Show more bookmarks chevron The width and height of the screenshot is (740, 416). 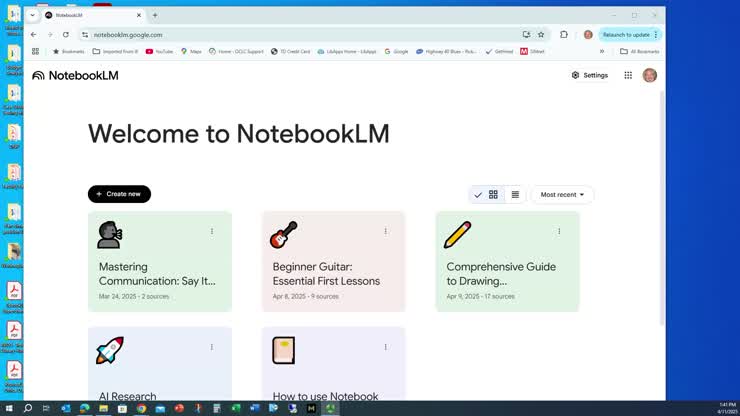602,51
